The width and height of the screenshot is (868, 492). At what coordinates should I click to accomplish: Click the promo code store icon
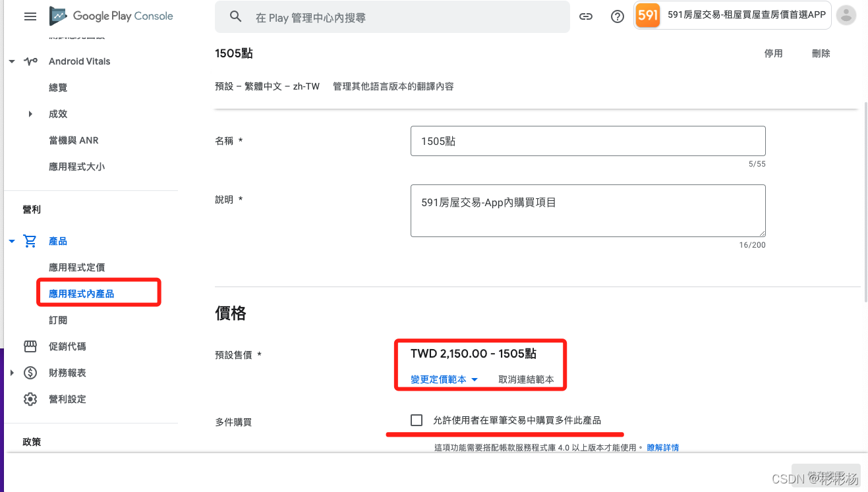click(30, 346)
